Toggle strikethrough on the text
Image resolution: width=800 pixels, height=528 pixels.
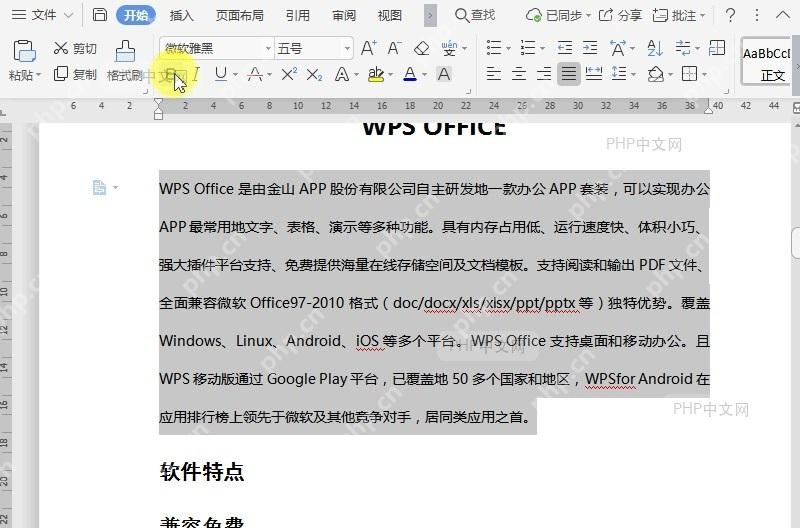(x=255, y=74)
